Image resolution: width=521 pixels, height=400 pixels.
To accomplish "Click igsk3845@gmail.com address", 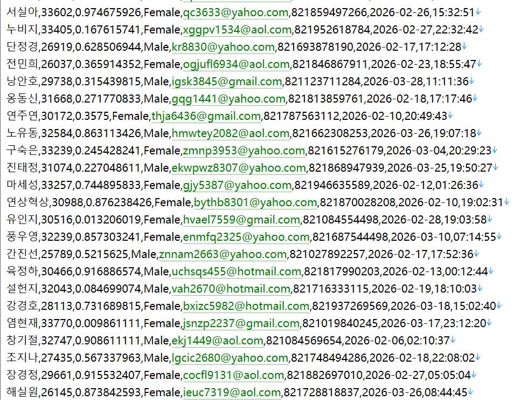I will 227,82.
